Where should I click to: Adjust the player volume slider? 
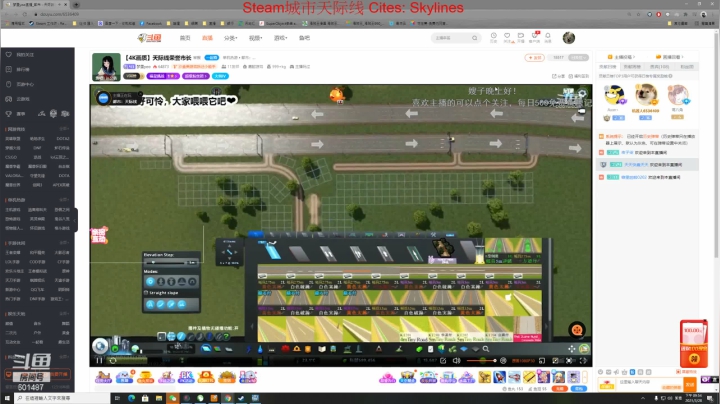coord(481,360)
